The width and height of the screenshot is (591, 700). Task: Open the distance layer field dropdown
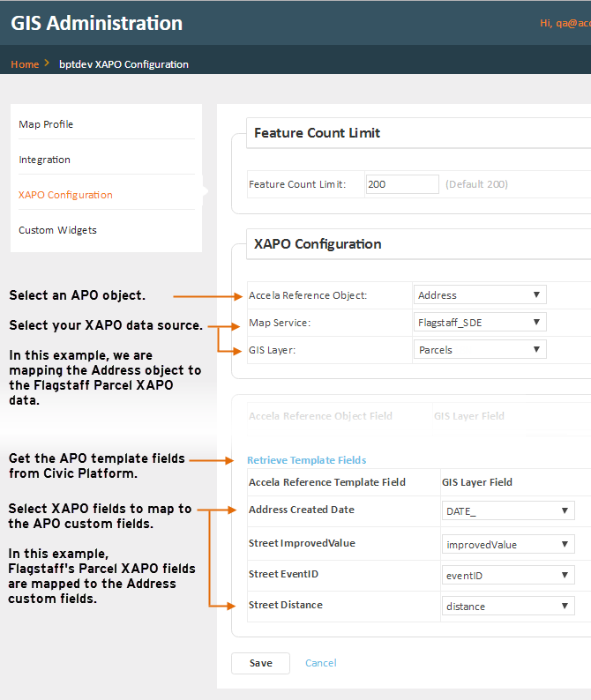[508, 607]
